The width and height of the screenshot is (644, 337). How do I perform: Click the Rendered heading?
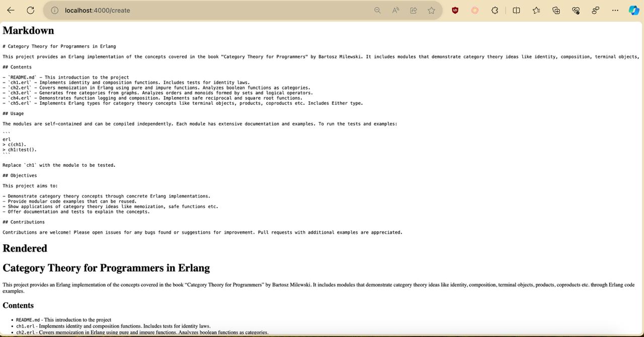[25, 248]
